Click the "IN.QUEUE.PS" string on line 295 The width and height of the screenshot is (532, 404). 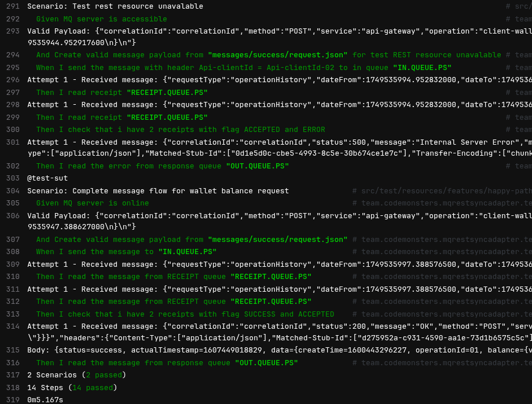point(422,68)
